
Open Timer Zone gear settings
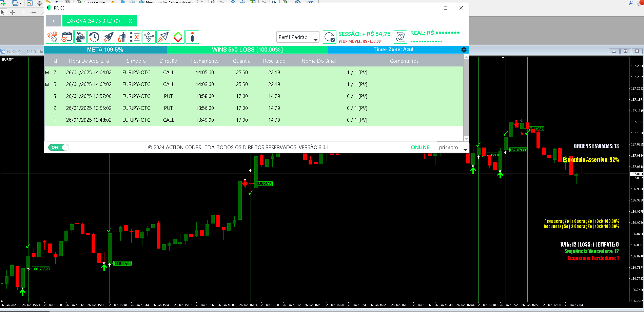(464, 50)
